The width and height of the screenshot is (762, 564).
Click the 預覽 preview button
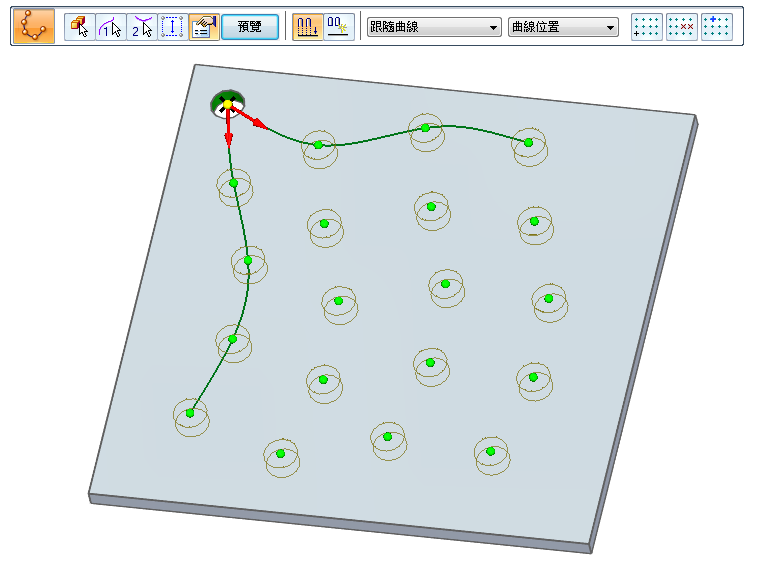click(250, 27)
